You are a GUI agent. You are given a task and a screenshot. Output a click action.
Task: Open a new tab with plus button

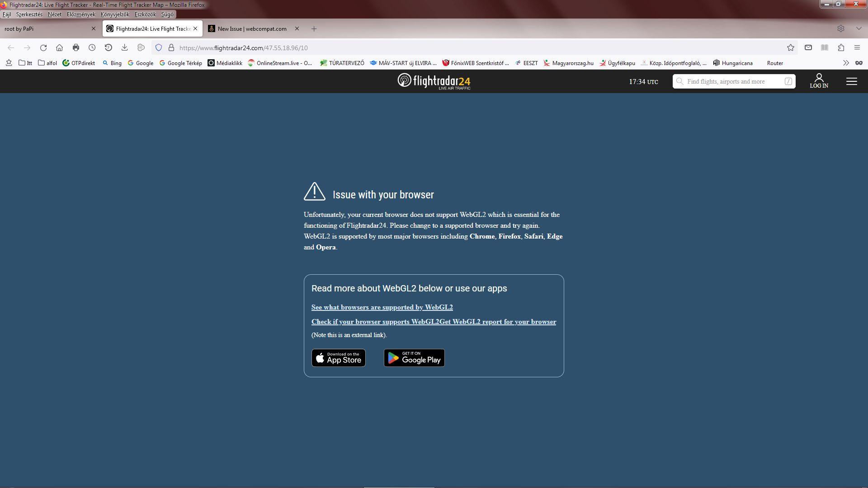pyautogui.click(x=314, y=28)
